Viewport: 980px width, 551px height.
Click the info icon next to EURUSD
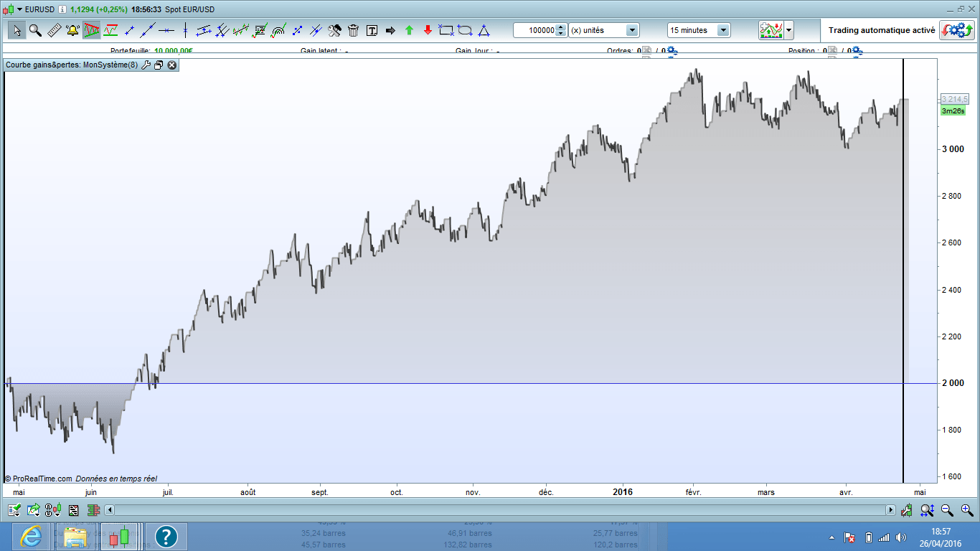pyautogui.click(x=62, y=9)
